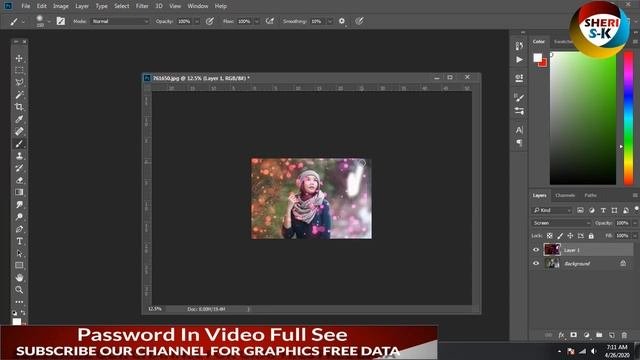Select the Eraser tool

click(19, 180)
